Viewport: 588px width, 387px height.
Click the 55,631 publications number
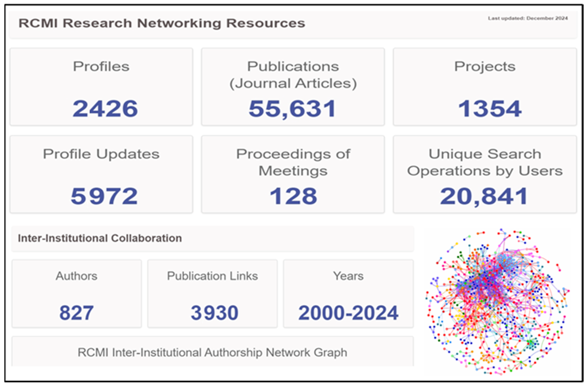click(293, 109)
